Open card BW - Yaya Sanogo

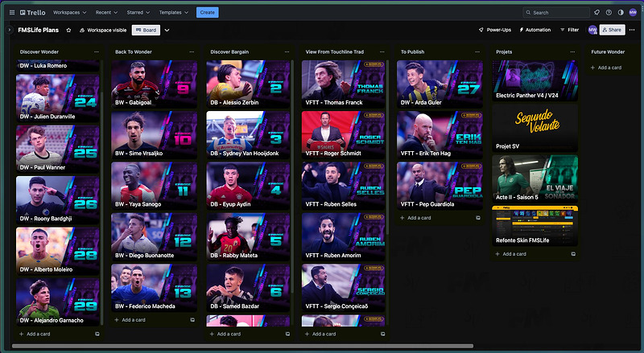click(154, 186)
